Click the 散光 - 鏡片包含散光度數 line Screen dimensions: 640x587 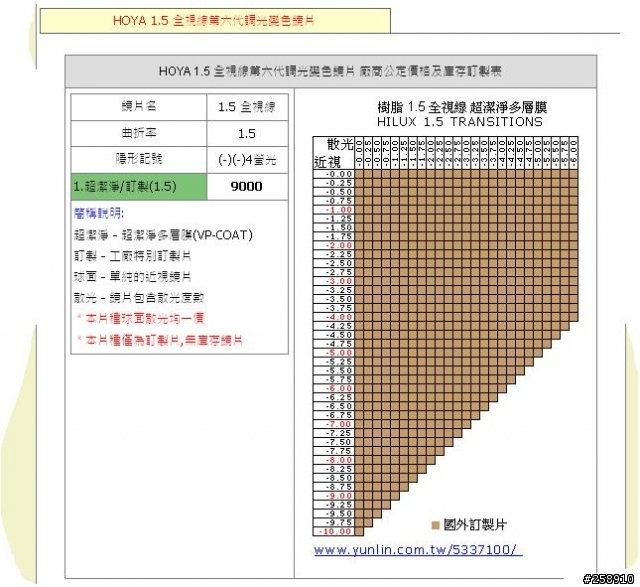(139, 298)
